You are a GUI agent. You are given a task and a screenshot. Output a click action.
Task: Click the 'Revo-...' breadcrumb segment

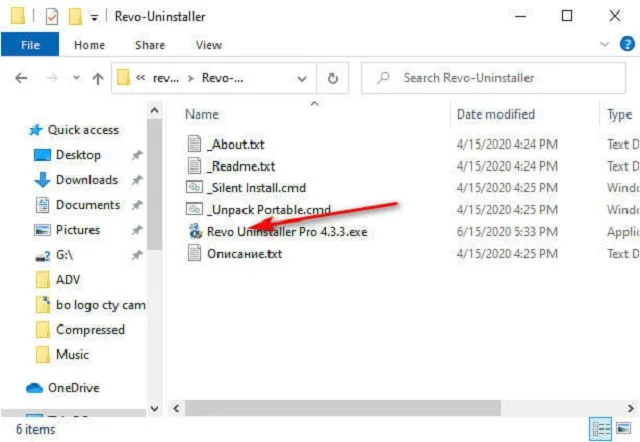(x=222, y=78)
